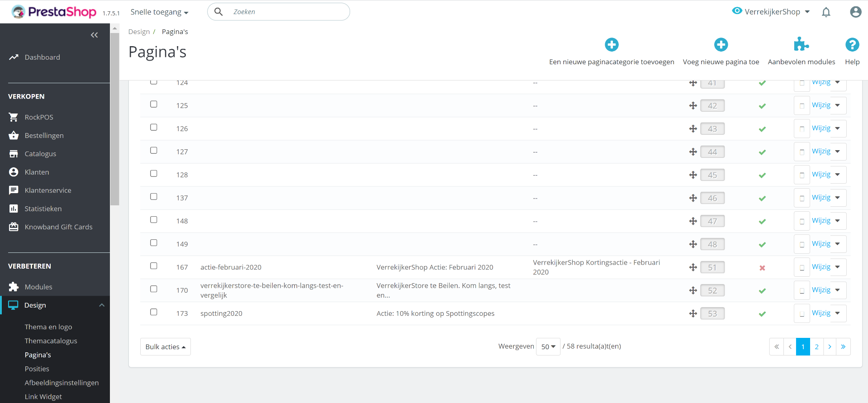This screenshot has width=868, height=403.
Task: Click the plus icon above Voeg nieuwe pagina toe
Action: (x=721, y=45)
